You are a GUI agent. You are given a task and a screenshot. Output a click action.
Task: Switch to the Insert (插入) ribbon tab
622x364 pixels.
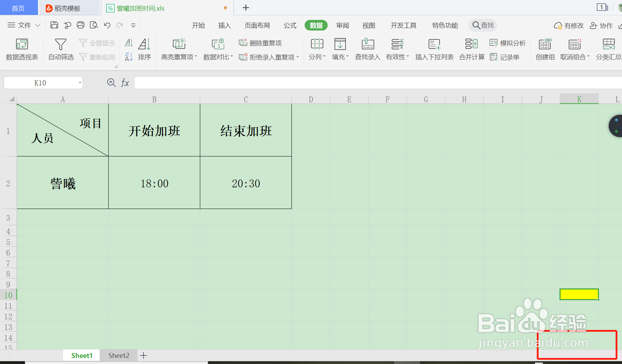pyautogui.click(x=224, y=25)
